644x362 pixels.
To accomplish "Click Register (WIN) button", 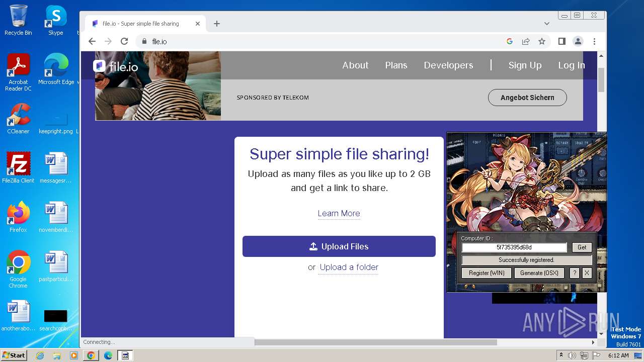I will click(487, 273).
